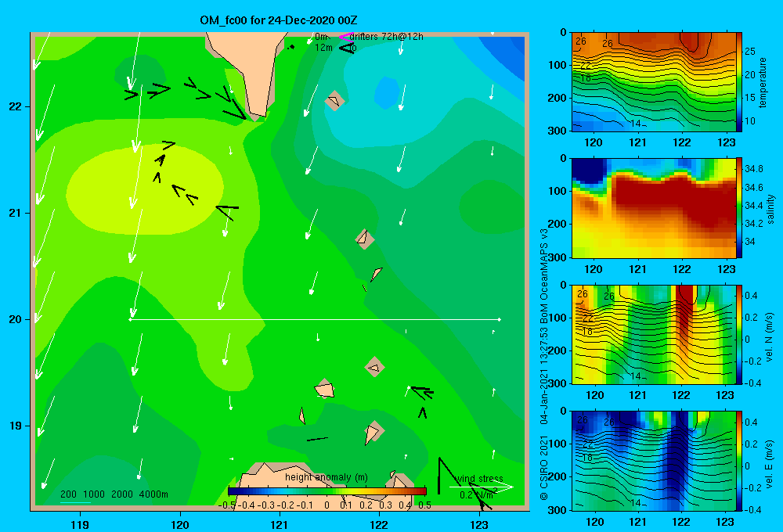Viewport: 783px width, 532px height.
Task: Open the northward velocity cross-section panel
Action: (x=654, y=334)
